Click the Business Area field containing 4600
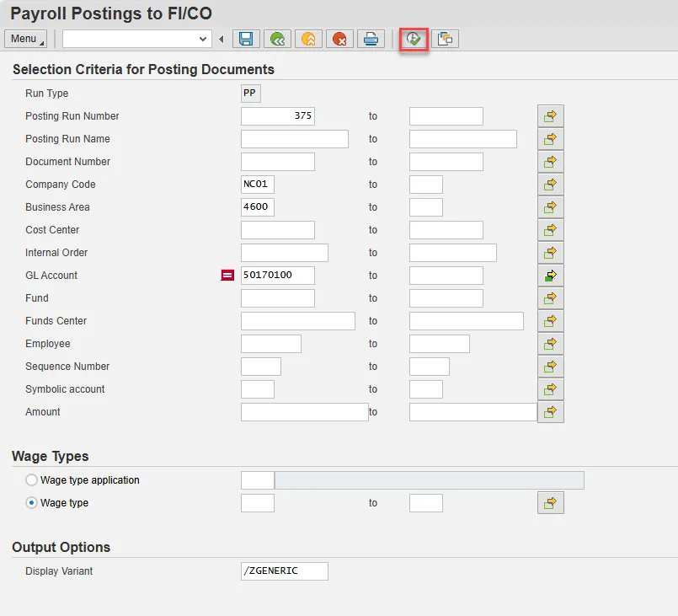This screenshot has width=678, height=616. pyautogui.click(x=258, y=207)
